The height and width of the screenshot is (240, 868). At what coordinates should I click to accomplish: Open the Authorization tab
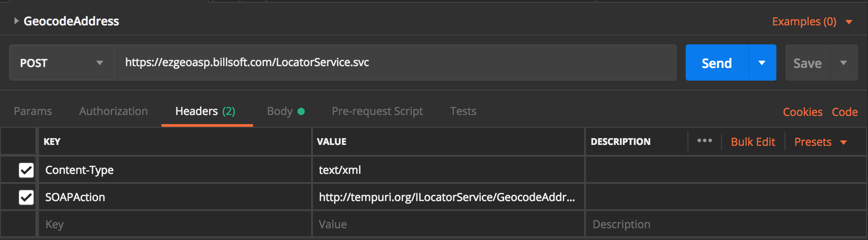113,111
